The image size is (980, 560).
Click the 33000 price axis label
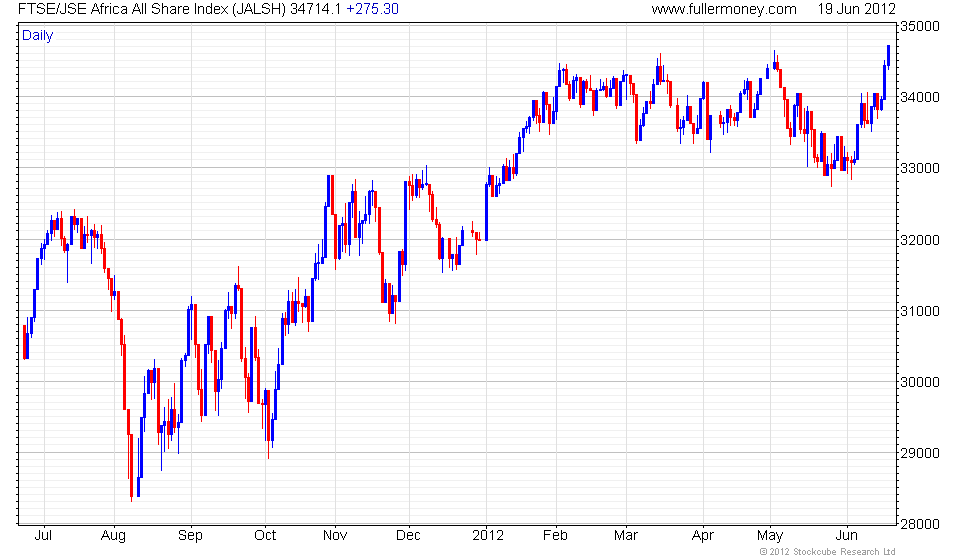919,168
